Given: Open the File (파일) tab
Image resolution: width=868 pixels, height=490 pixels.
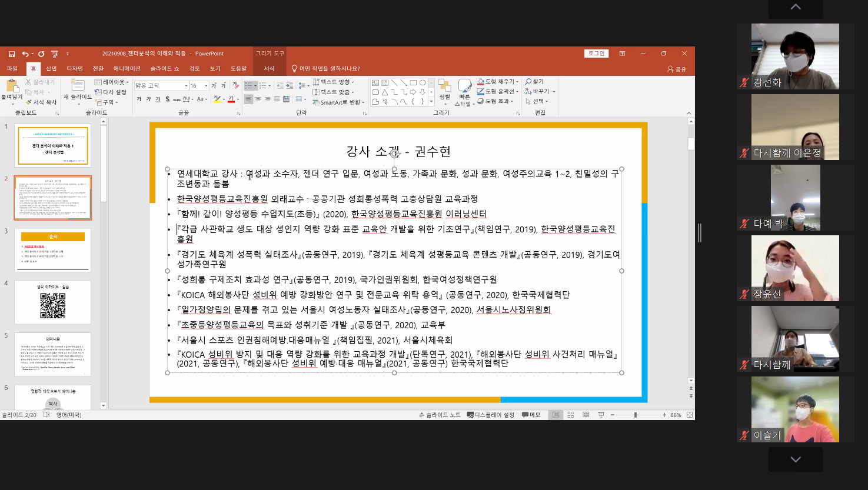Looking at the screenshot, I should coord(12,69).
